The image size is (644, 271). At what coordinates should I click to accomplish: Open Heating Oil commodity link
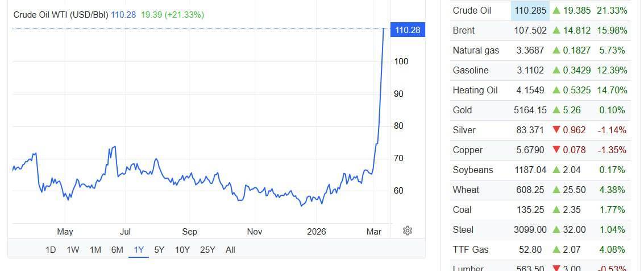pos(475,91)
